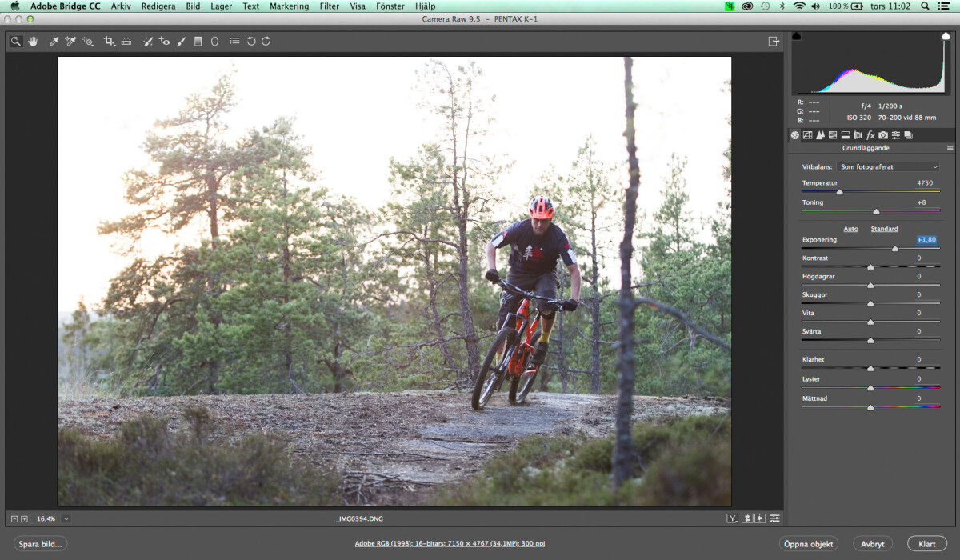Click the Auto link

pyautogui.click(x=850, y=229)
